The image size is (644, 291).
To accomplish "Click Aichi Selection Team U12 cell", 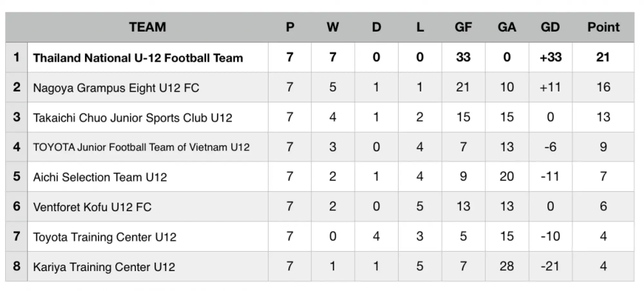I will [x=148, y=177].
